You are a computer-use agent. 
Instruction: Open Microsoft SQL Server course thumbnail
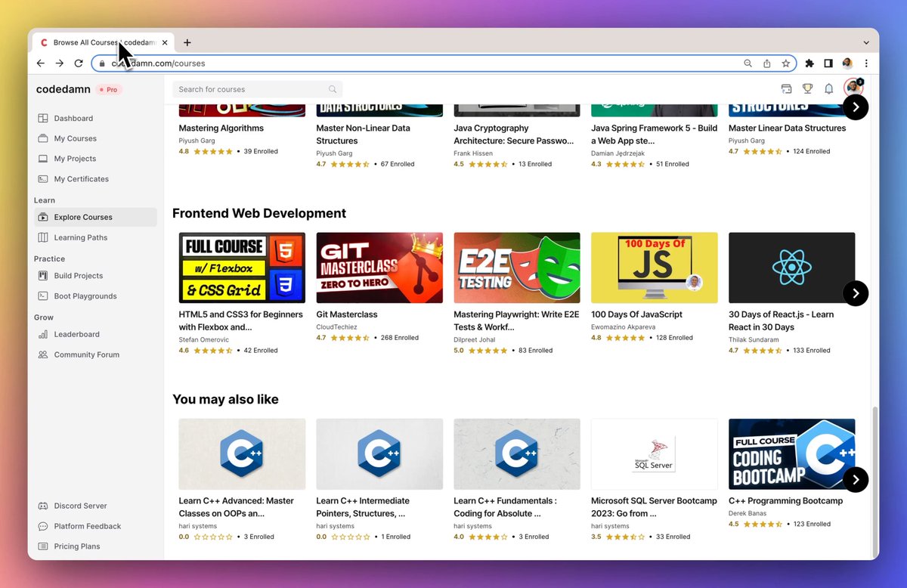[655, 454]
